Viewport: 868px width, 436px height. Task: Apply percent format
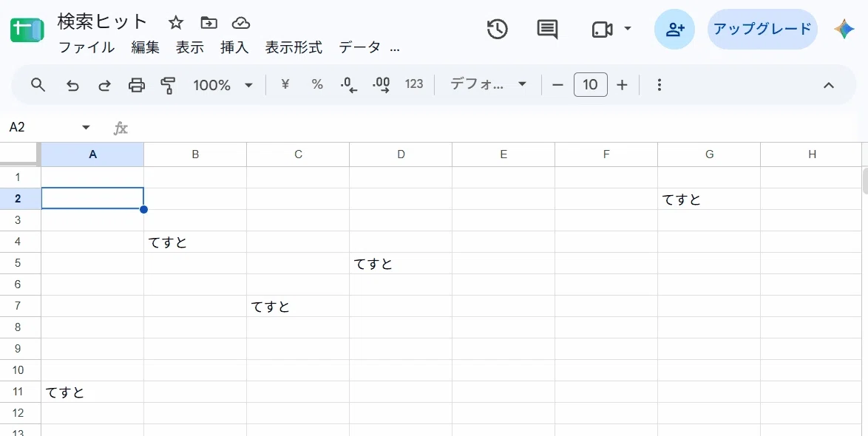316,85
